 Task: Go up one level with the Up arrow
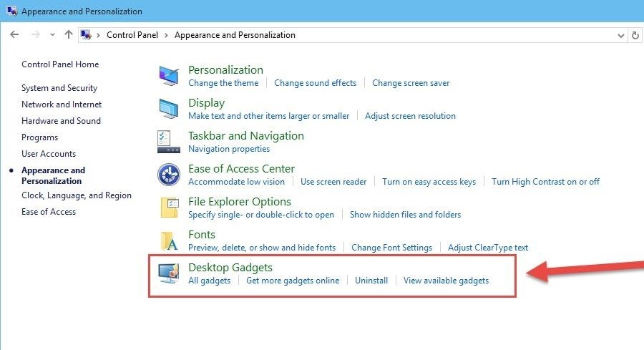[x=69, y=34]
